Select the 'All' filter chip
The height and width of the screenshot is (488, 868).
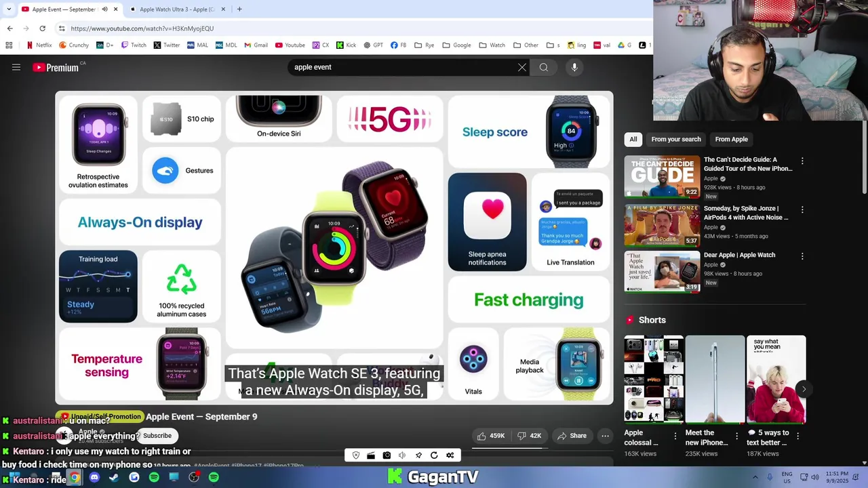[633, 140]
